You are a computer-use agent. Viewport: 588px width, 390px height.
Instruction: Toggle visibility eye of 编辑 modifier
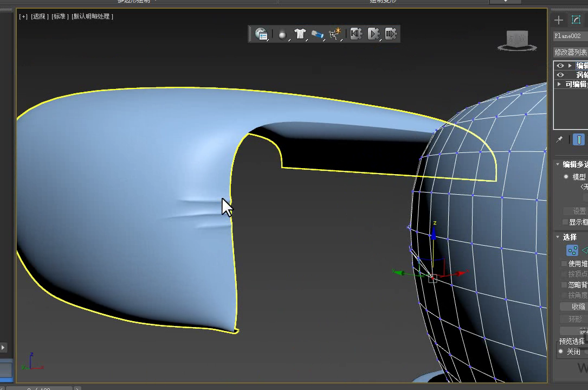point(560,65)
